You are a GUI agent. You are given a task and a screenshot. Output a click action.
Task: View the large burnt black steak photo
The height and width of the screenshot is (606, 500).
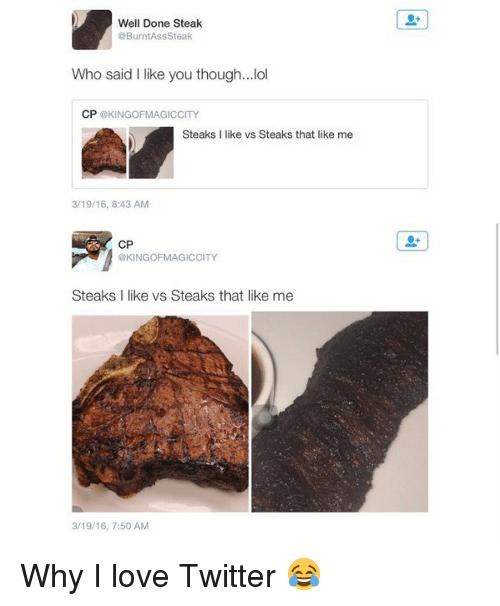click(x=340, y=412)
